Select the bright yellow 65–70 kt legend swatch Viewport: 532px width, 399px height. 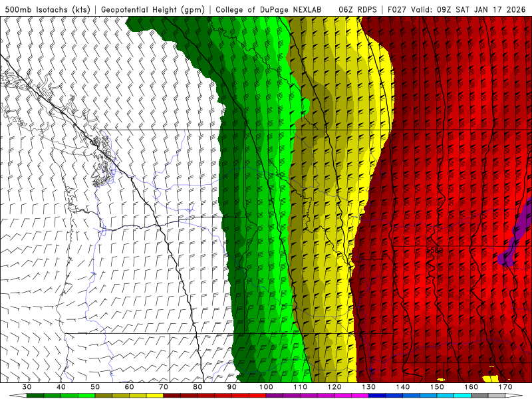(155, 395)
